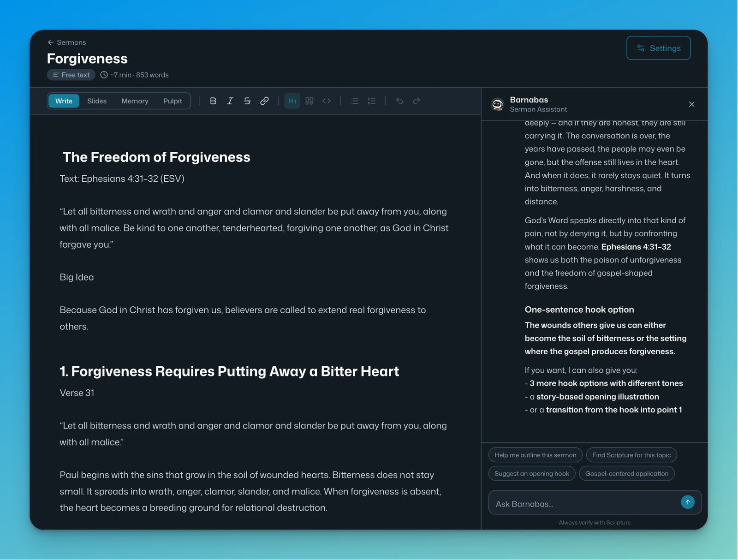Switch to the Write tab
This screenshot has height=560, width=738.
tap(64, 101)
